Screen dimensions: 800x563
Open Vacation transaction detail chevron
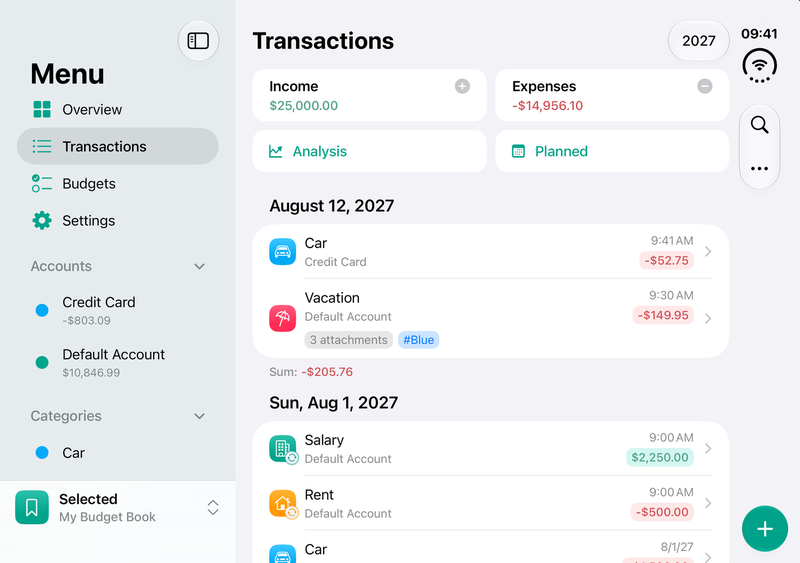(708, 319)
